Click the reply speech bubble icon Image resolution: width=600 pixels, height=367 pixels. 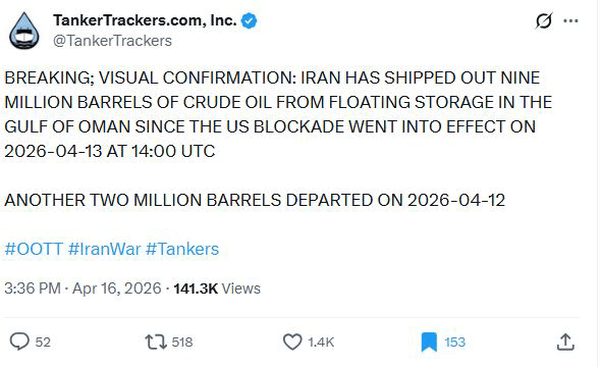coord(19,342)
